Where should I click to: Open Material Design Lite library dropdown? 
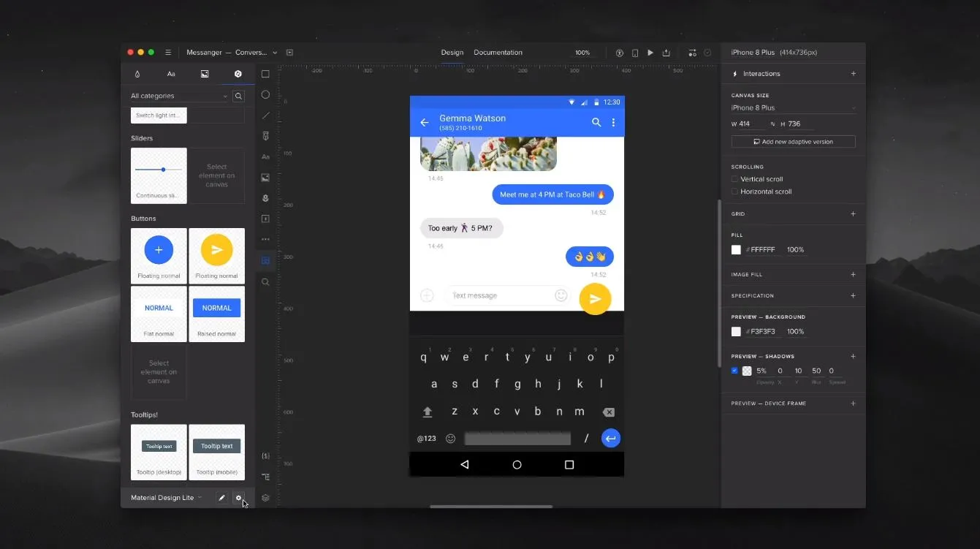coord(166,498)
